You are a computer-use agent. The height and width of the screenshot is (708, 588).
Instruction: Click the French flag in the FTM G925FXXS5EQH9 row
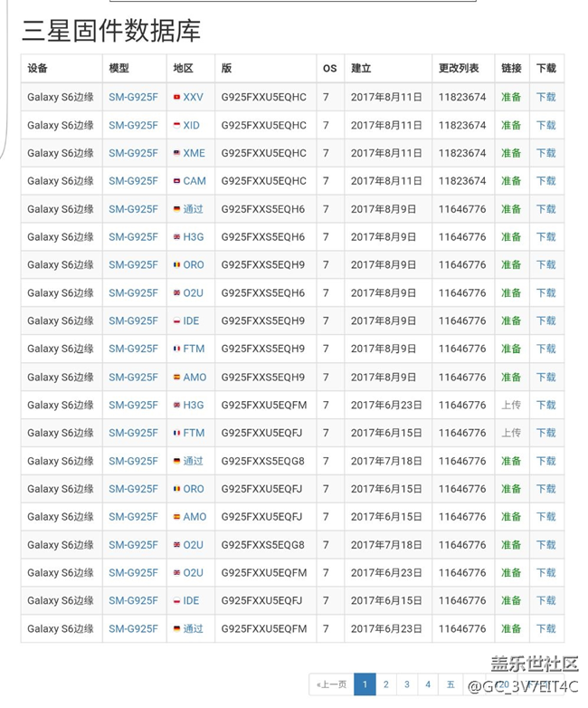click(177, 349)
